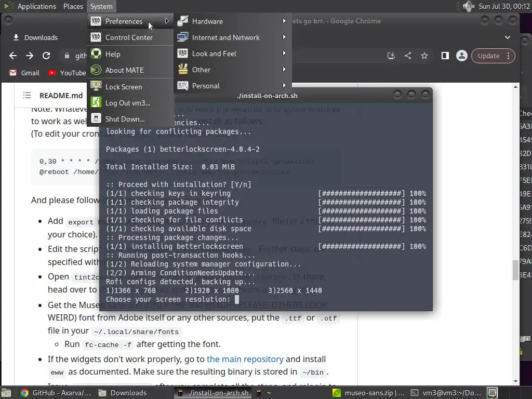Image resolution: width=532 pixels, height=399 pixels.
Task: Open YouTube bookmark
Action: pos(67,73)
